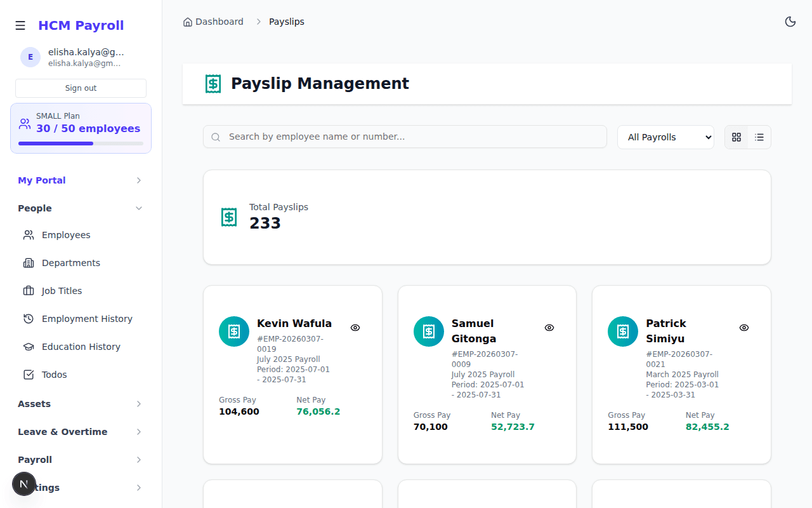Screen dimensions: 812x508
Task: Open the All Payrolls dropdown
Action: coord(665,137)
